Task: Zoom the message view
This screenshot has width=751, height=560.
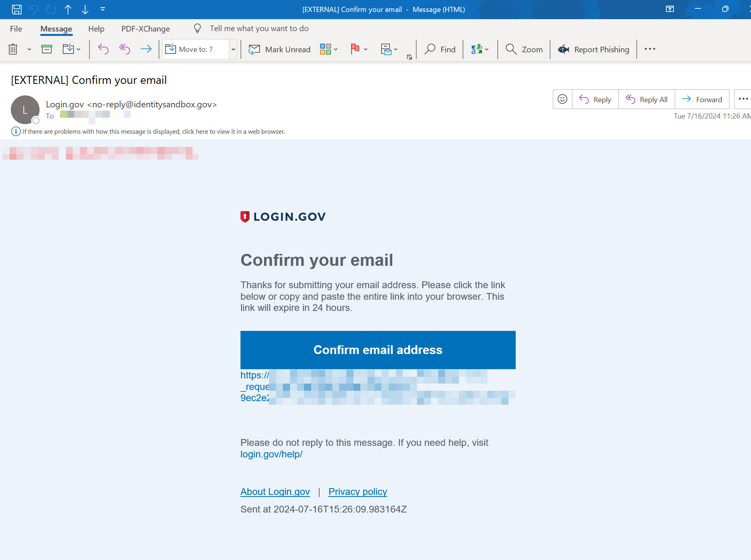Action: [x=524, y=49]
